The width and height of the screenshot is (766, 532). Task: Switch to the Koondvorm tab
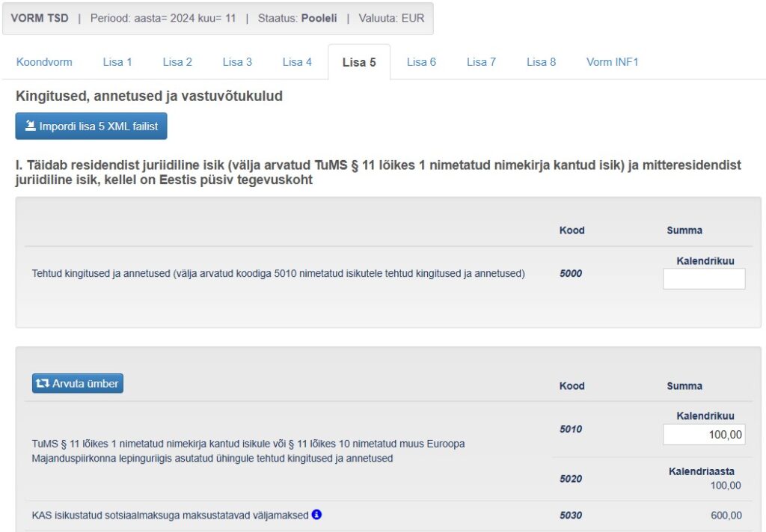(x=44, y=62)
